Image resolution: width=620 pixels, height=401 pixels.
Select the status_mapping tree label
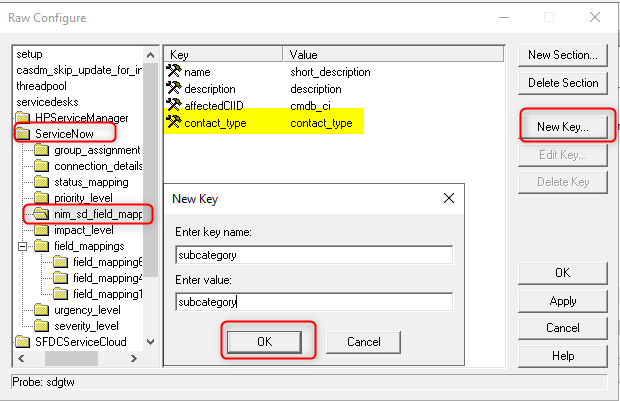pos(91,182)
